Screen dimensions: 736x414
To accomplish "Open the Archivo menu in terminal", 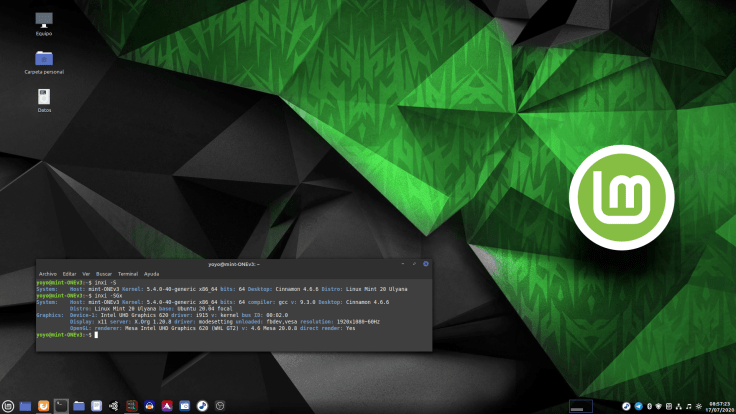I will point(47,273).
